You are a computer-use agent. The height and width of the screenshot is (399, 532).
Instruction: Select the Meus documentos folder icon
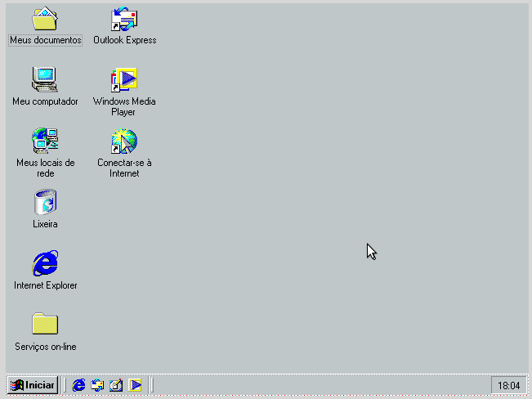(x=45, y=19)
